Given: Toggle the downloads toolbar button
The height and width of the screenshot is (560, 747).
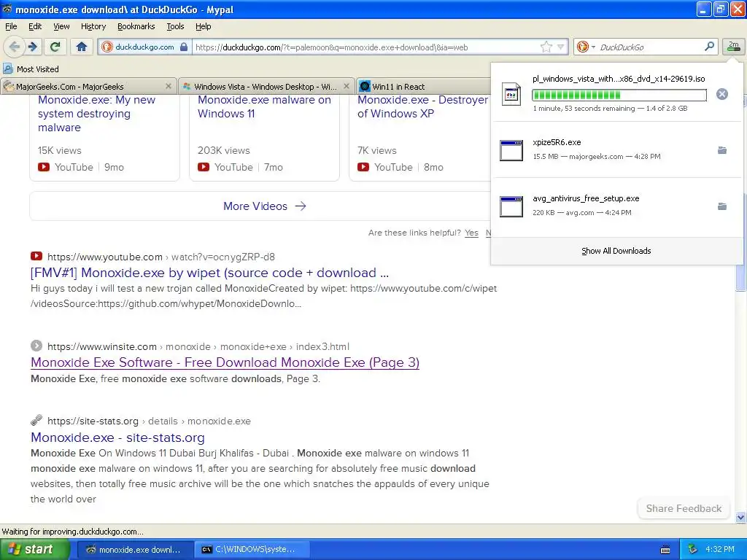Looking at the screenshot, I should (733, 46).
